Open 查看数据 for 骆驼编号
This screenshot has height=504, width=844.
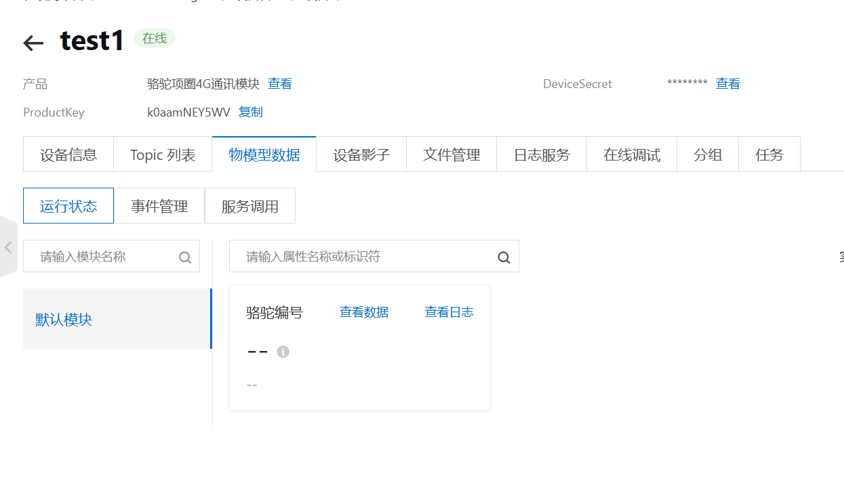(x=364, y=312)
